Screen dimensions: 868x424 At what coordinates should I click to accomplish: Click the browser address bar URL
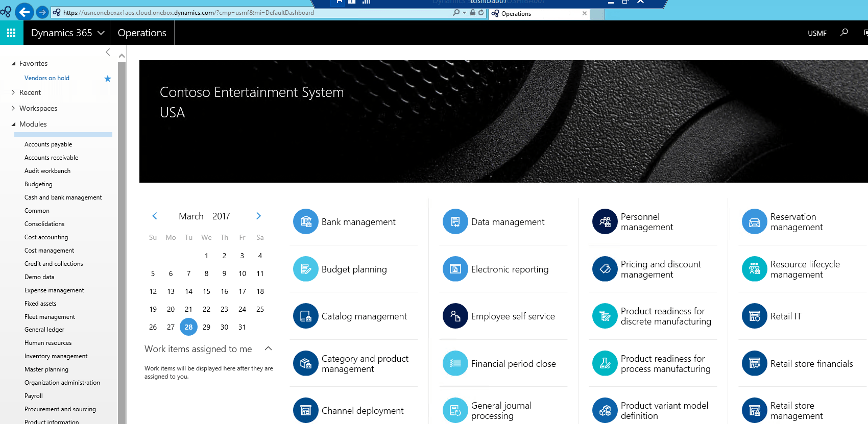(x=188, y=13)
